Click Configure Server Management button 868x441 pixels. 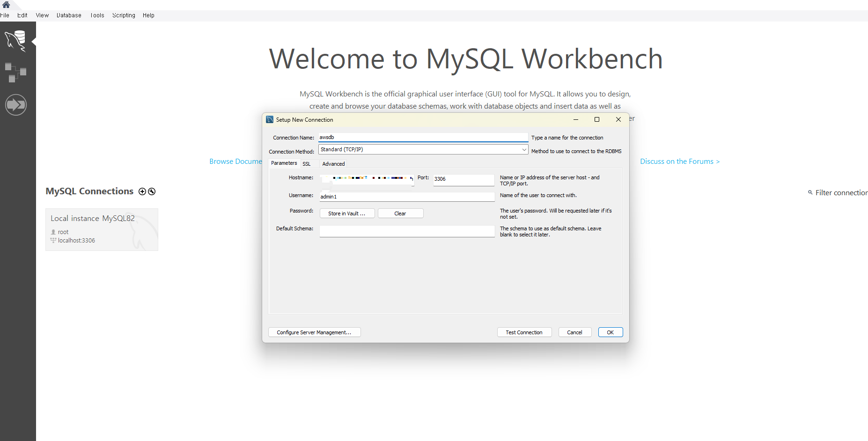click(x=314, y=332)
